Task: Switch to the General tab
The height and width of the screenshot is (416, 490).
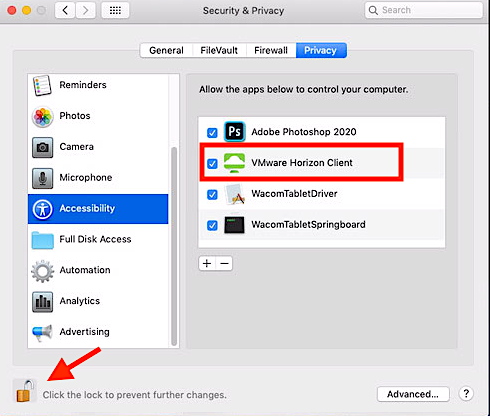Action: click(166, 50)
